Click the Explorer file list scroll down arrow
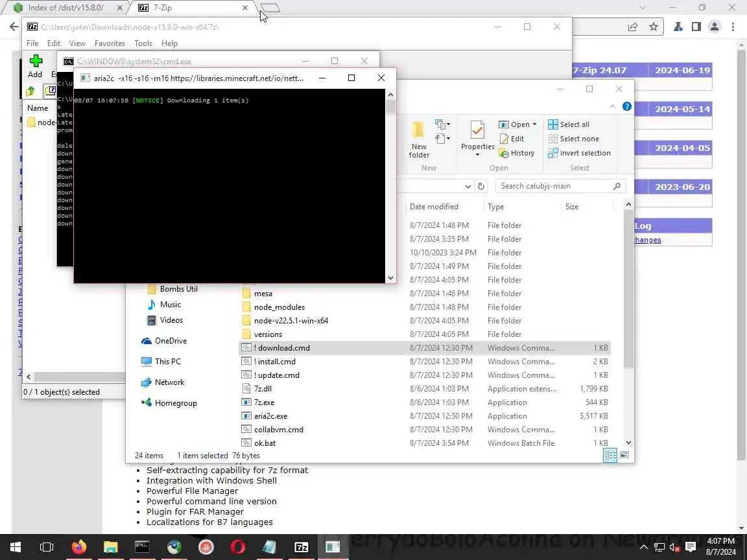The image size is (747, 560). click(x=628, y=443)
